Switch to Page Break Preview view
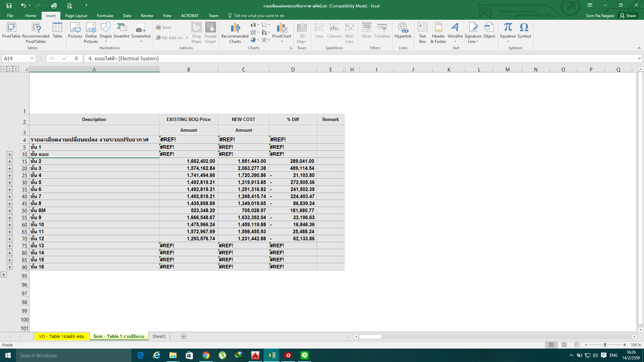Viewport: 644px width, 362px height. (x=577, y=345)
